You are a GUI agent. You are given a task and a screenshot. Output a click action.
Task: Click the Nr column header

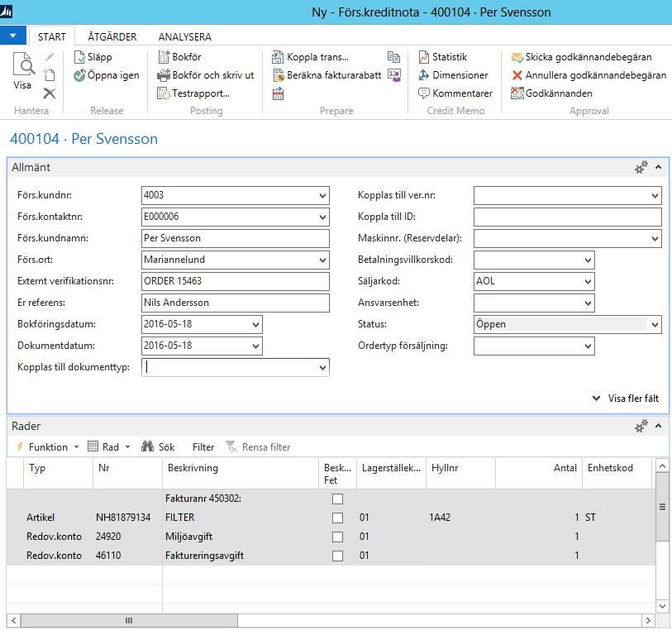(128, 473)
